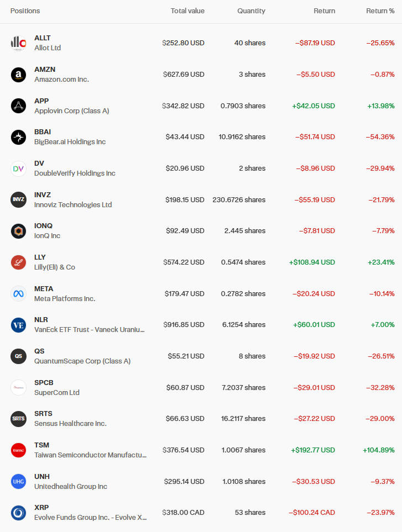Click the Applovin logo icon
Screen dimensions: 402x532
pyautogui.click(x=19, y=106)
